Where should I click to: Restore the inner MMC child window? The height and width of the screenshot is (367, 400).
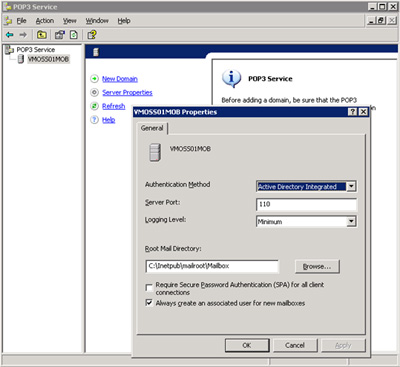pyautogui.click(x=382, y=21)
